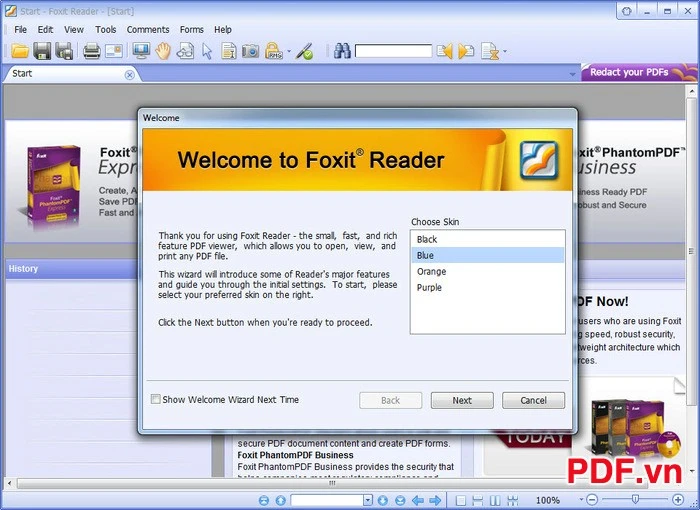This screenshot has height=510, width=700.
Task: Click the pen with green check icon
Action: (x=304, y=51)
